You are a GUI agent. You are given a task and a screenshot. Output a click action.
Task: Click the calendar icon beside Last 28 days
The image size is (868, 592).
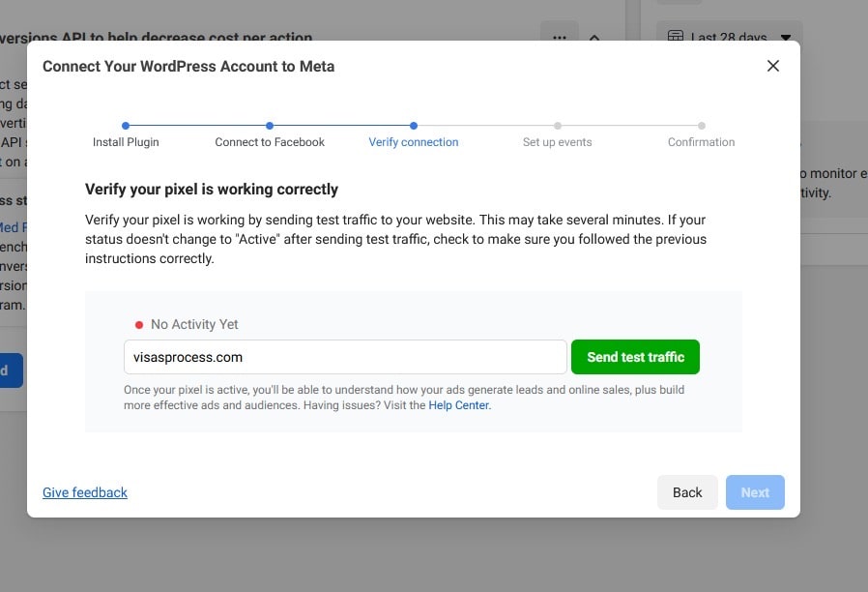pos(678,38)
